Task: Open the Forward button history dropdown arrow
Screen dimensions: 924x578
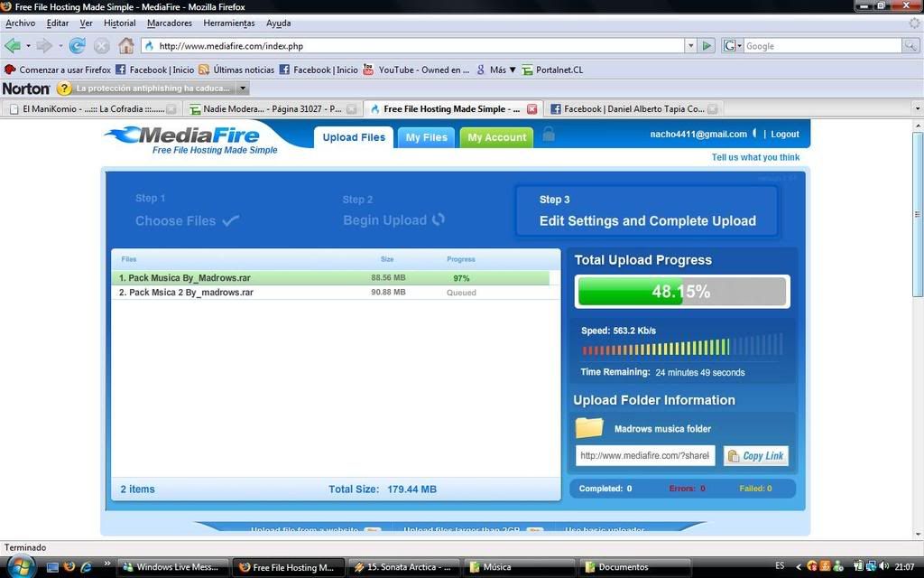Action: coord(60,46)
